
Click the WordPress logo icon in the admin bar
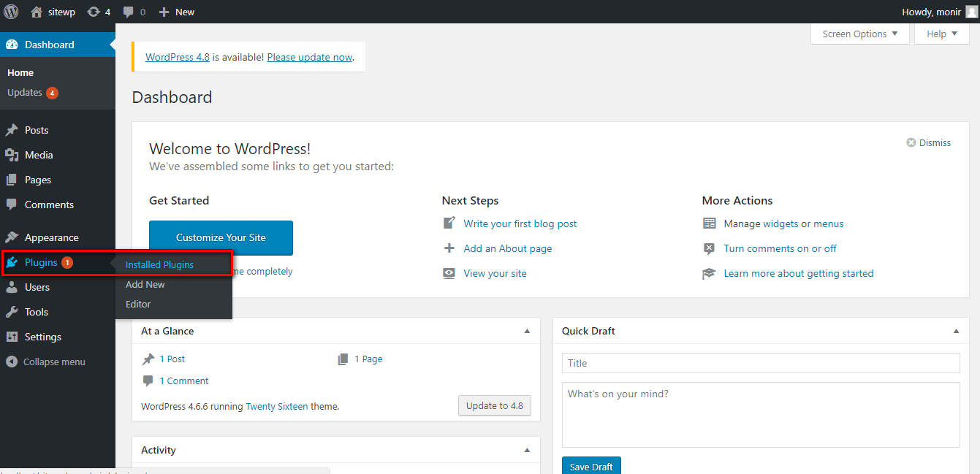click(11, 12)
